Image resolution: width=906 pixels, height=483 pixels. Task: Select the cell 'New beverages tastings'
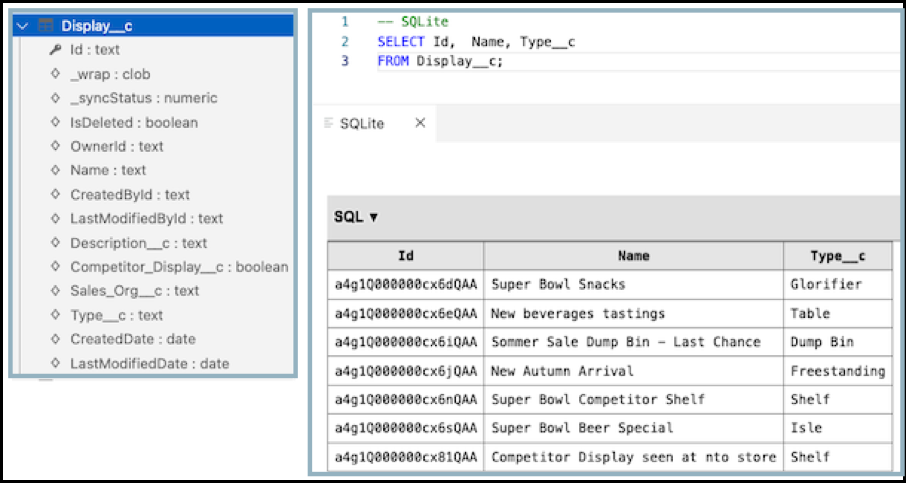(633, 314)
